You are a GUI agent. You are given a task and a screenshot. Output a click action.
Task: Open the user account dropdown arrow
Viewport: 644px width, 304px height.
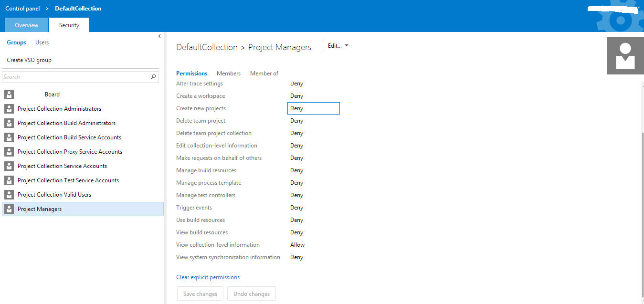click(x=637, y=9)
